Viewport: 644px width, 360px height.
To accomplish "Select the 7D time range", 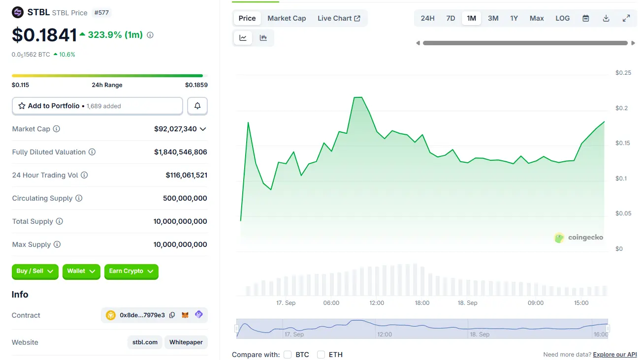I will point(451,18).
